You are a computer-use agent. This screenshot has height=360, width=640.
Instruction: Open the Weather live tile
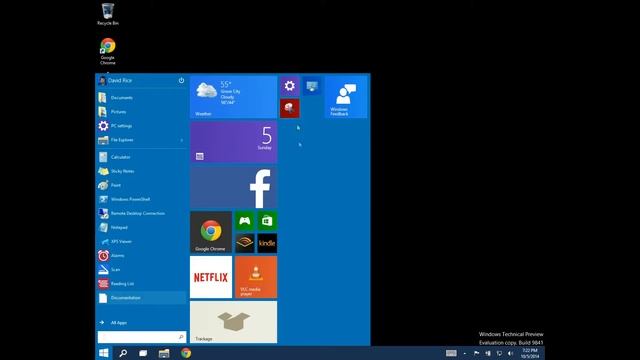tap(233, 97)
